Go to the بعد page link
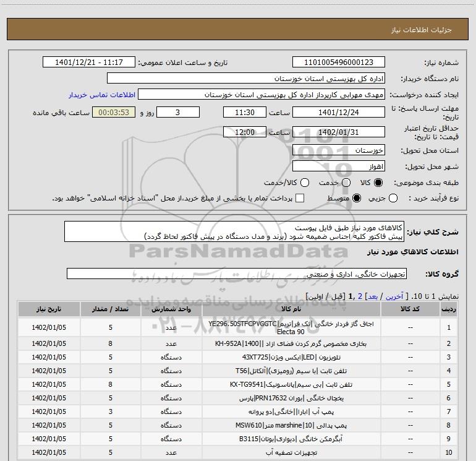Viewport: 476px width, 461px height. pos(373,296)
